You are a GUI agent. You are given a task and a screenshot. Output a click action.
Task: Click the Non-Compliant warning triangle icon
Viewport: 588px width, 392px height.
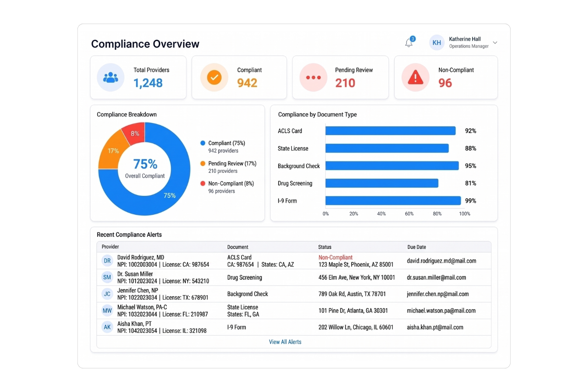[x=415, y=77]
